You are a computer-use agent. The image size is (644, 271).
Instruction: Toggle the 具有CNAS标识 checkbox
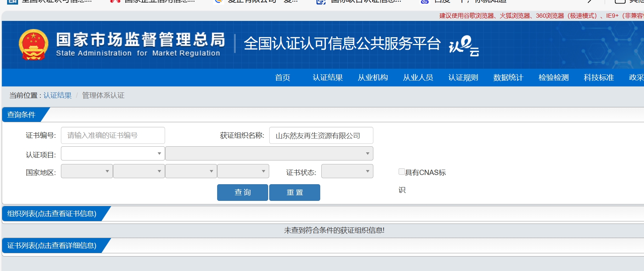[x=402, y=172]
